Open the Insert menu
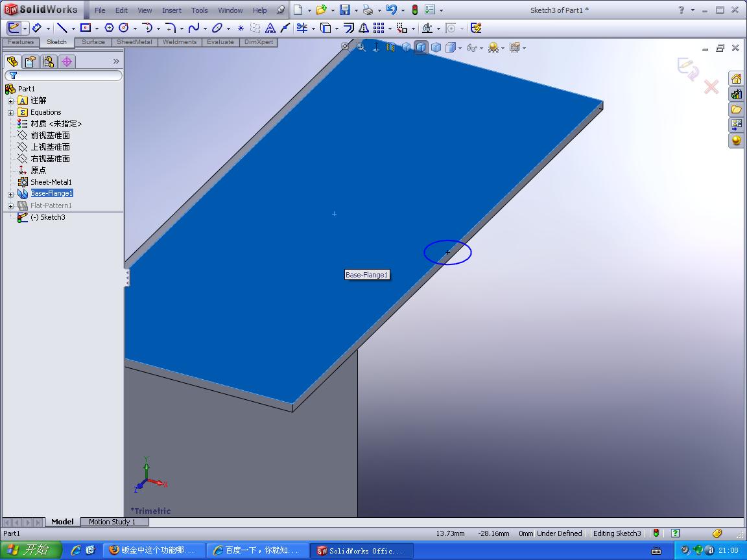The width and height of the screenshot is (747, 560). point(171,10)
